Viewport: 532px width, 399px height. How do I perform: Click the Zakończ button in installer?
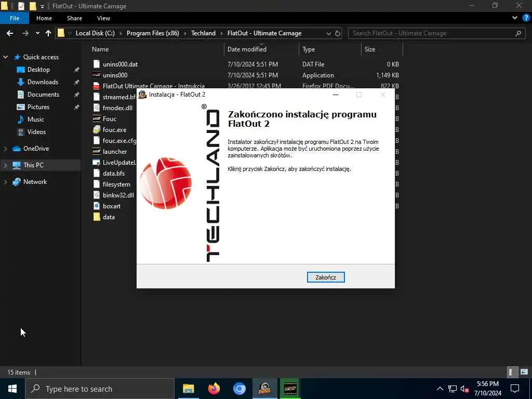(x=326, y=277)
